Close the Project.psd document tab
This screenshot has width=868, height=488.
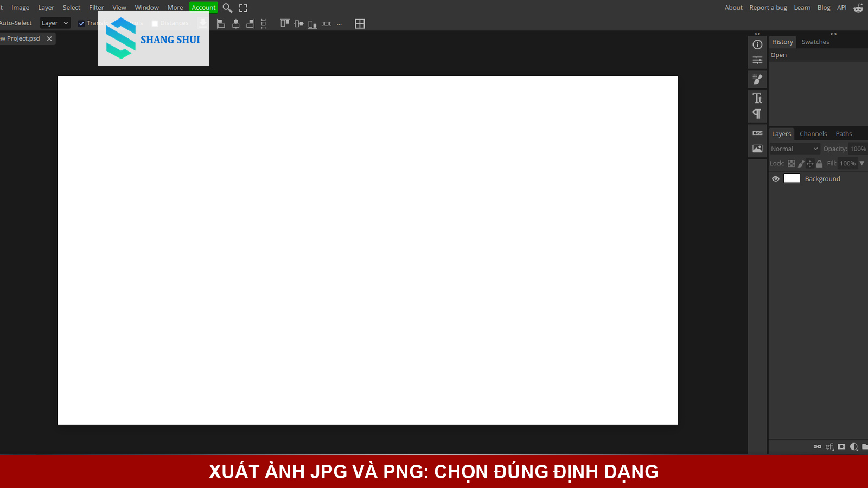tap(49, 38)
